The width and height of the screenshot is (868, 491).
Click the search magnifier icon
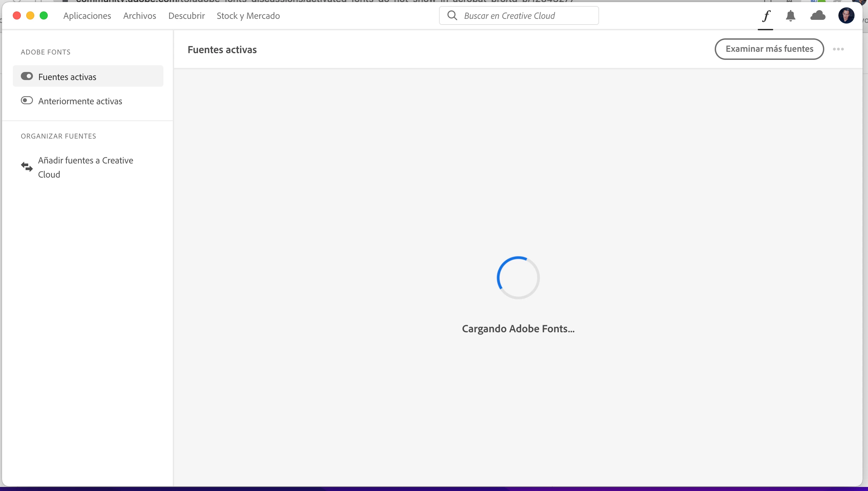tap(452, 15)
